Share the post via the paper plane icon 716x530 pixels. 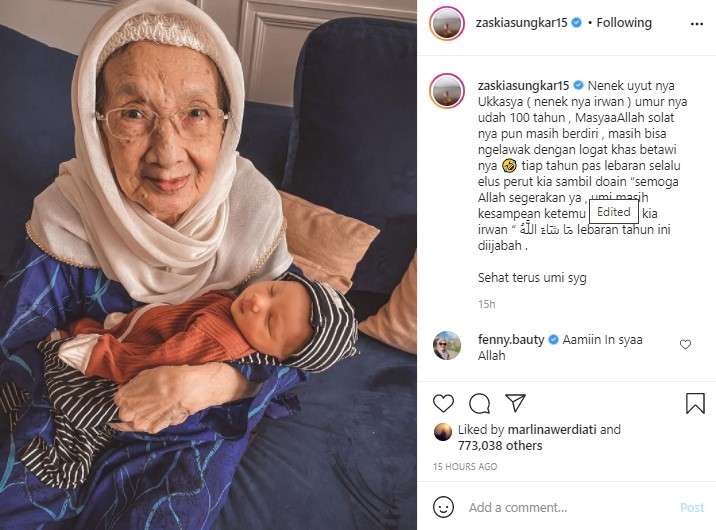coord(516,403)
